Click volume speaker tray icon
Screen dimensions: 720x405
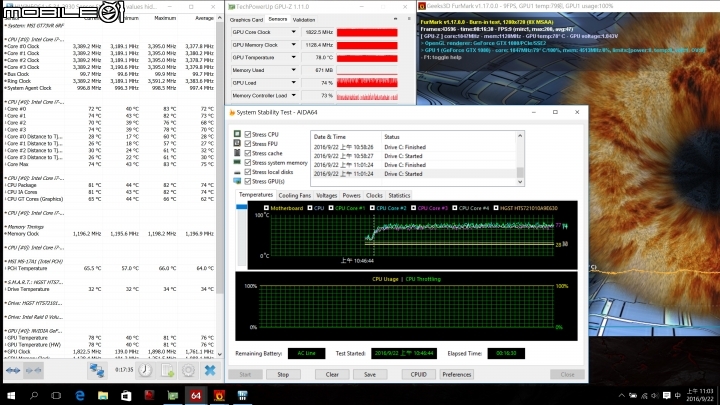pos(655,395)
